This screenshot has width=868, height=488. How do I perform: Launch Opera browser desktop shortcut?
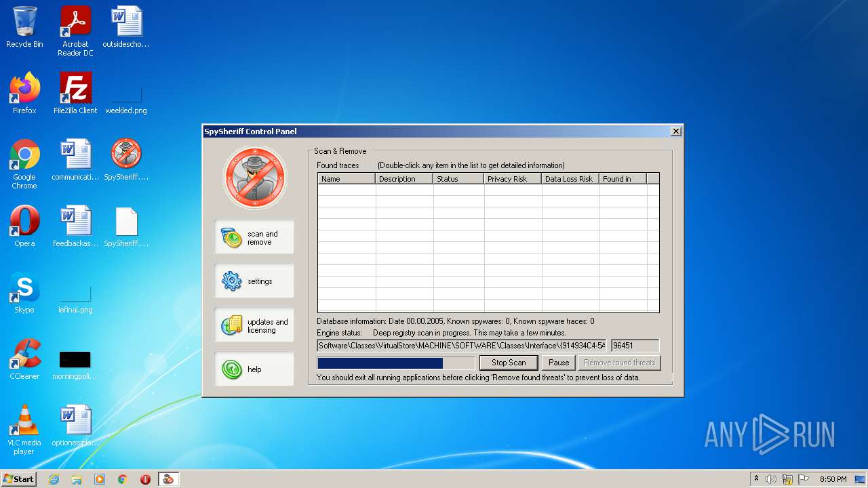point(24,226)
